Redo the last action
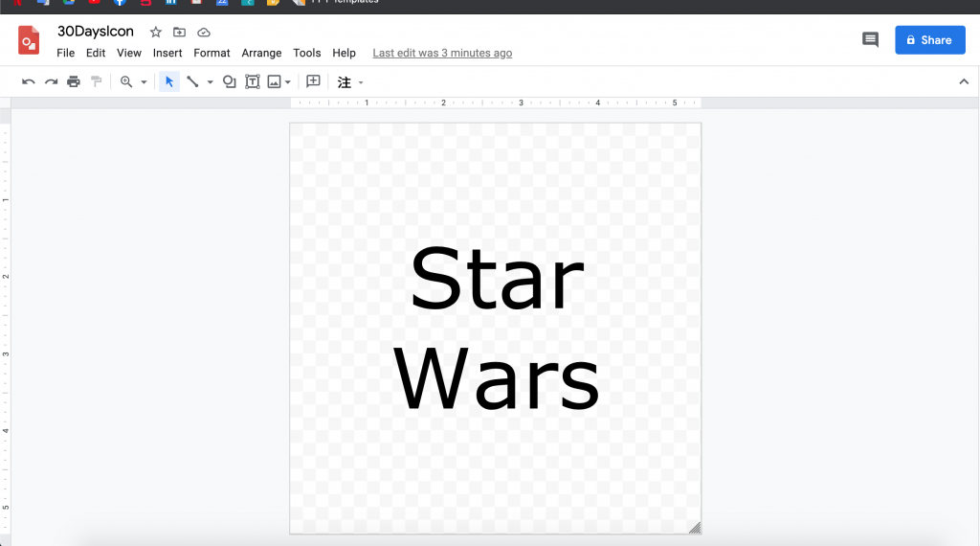The width and height of the screenshot is (980, 546). 52,82
